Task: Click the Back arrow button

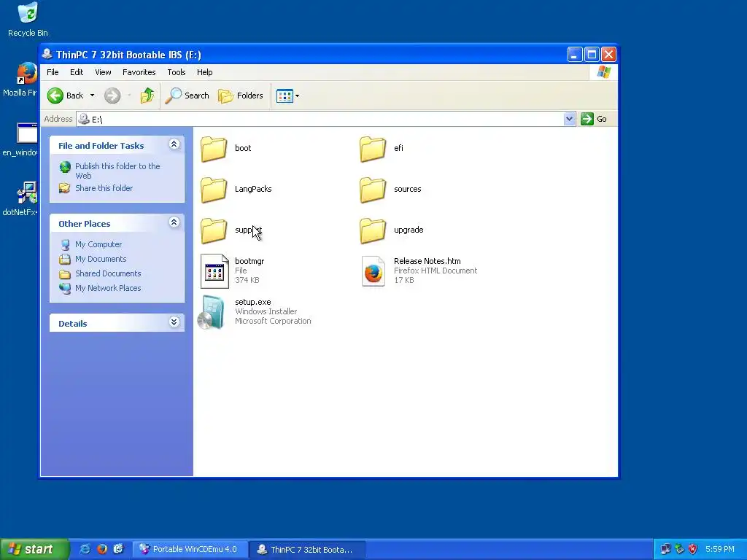Action: [65, 96]
